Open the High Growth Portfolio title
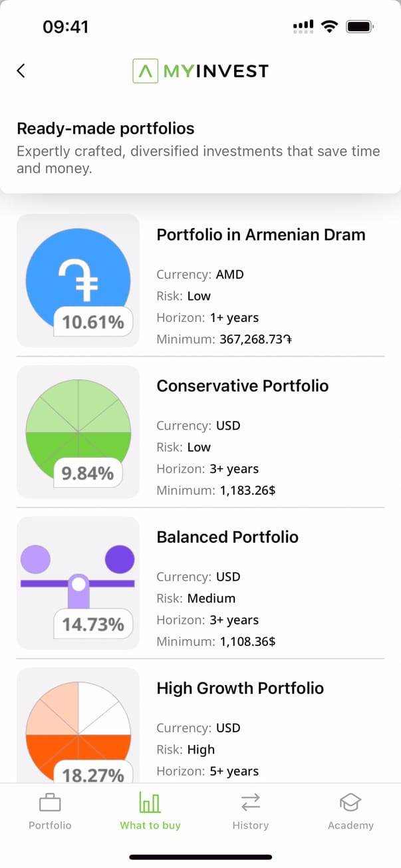 click(x=240, y=688)
